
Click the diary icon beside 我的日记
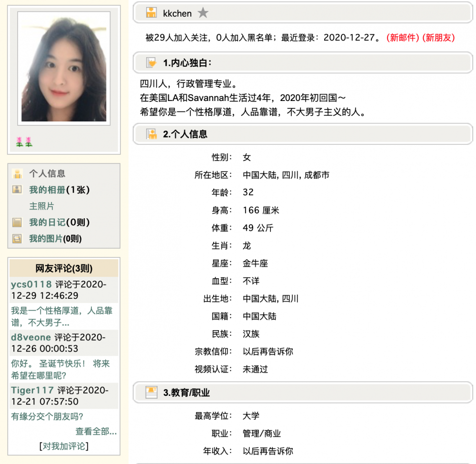point(17,222)
